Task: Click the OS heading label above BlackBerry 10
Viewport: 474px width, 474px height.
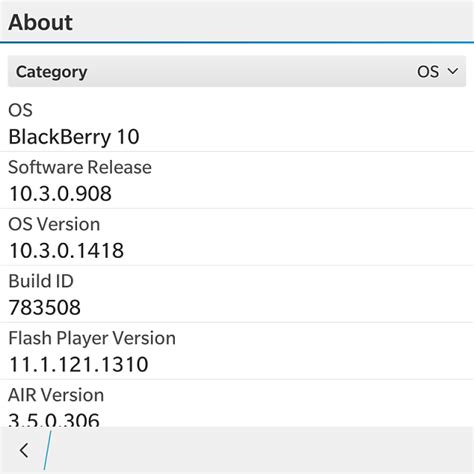Action: click(x=20, y=110)
